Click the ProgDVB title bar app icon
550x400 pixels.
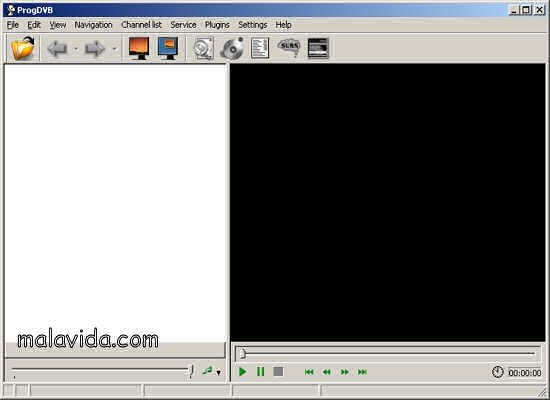(11, 10)
